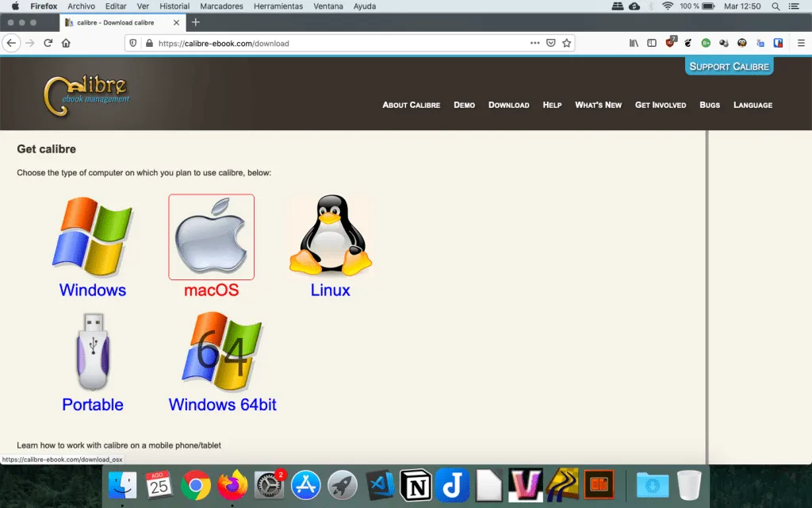Open the translate extension icon
The height and width of the screenshot is (508, 812).
click(760, 43)
